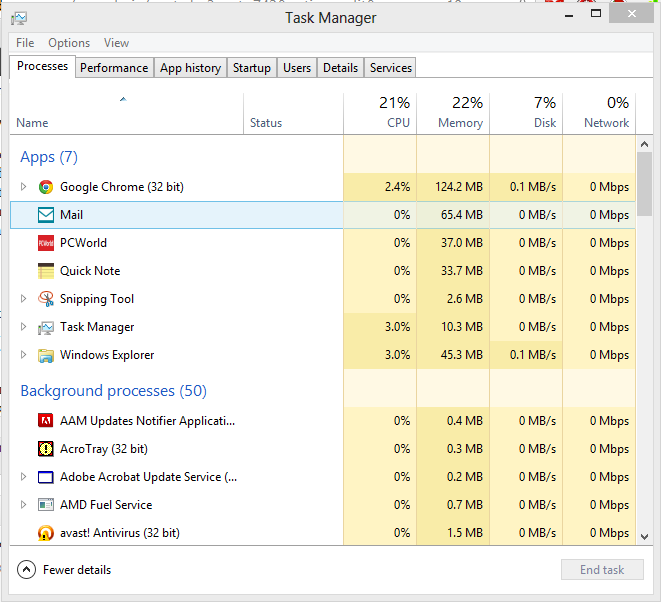Image resolution: width=661 pixels, height=602 pixels.
Task: Click the Snipping Tool scissors icon
Action: point(46,299)
